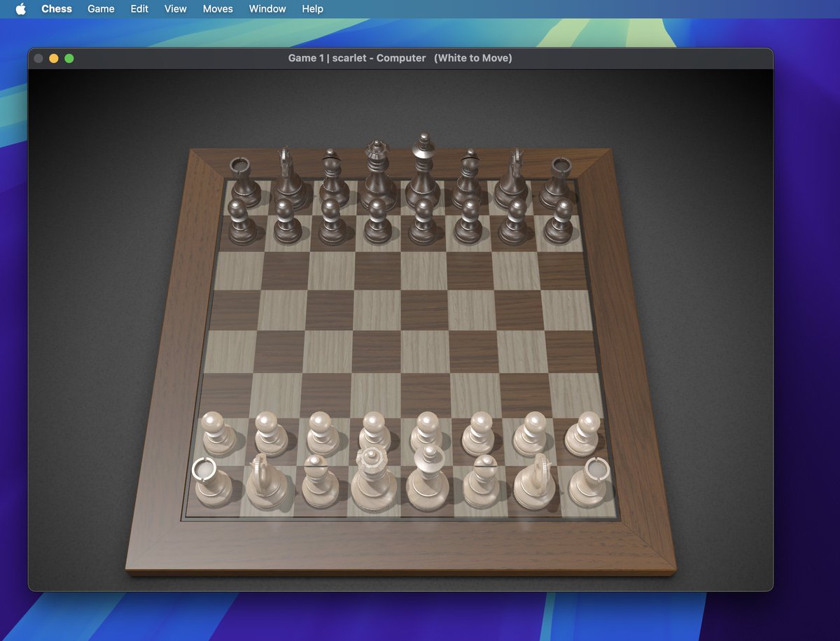Select the white pawn on d2
This screenshot has height=641, width=840.
374,434
